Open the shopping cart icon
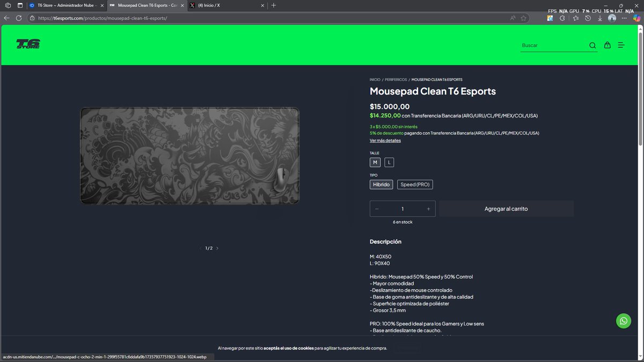The width and height of the screenshot is (644, 362). tap(607, 45)
